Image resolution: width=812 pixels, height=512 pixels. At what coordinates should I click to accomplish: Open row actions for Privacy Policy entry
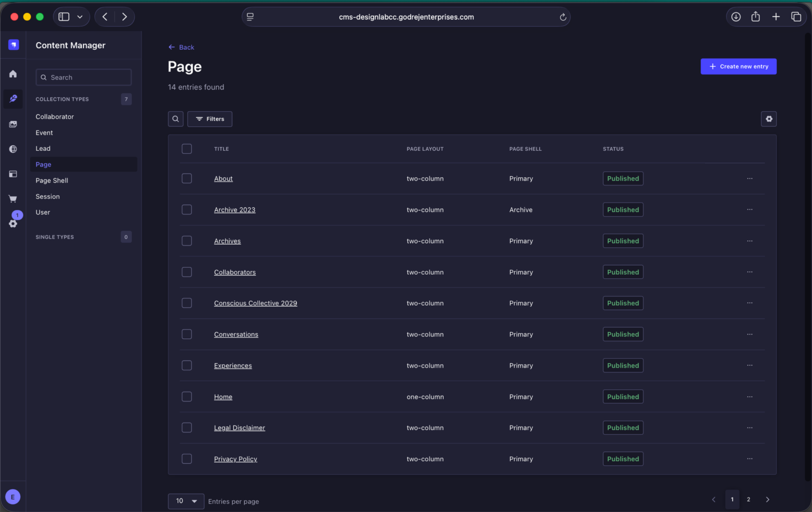point(749,459)
